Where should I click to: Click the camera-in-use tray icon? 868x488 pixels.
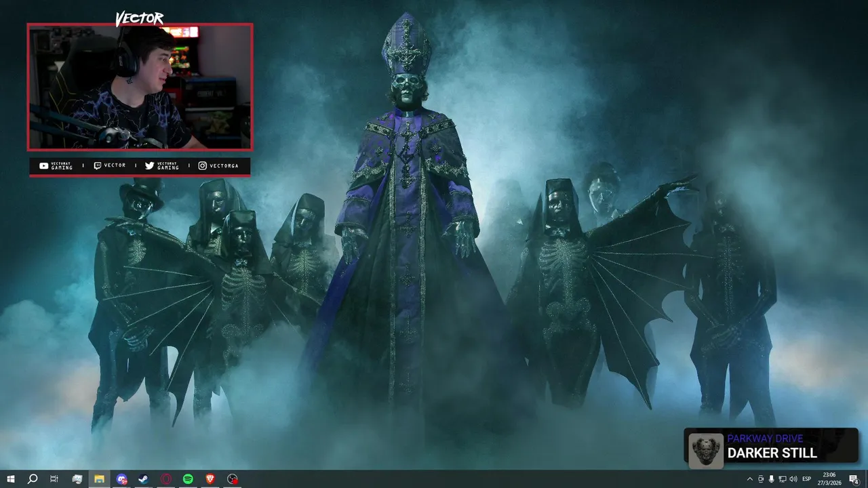tap(760, 479)
